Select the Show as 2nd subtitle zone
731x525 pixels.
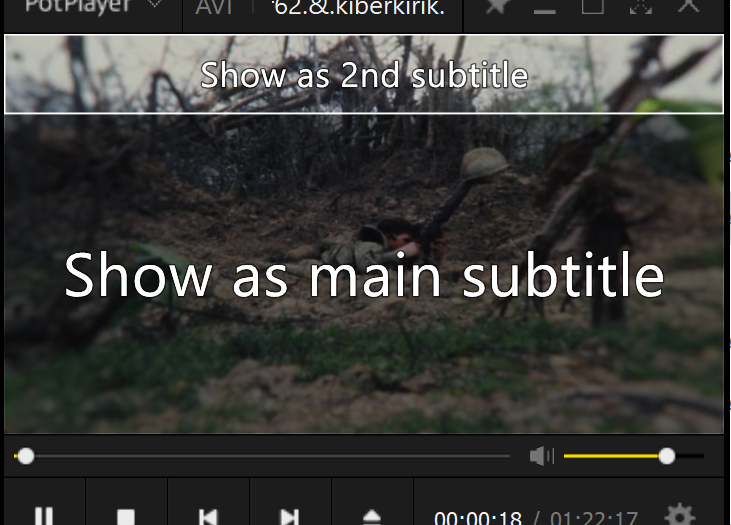(364, 74)
